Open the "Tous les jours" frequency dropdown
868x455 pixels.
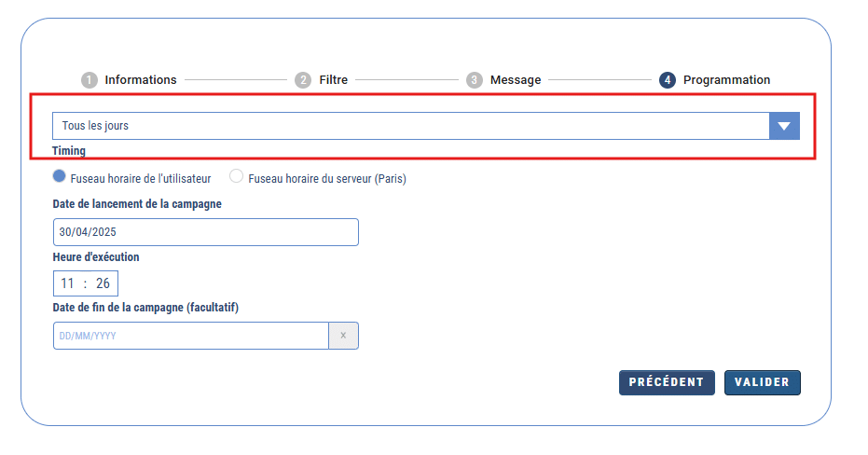(x=410, y=126)
